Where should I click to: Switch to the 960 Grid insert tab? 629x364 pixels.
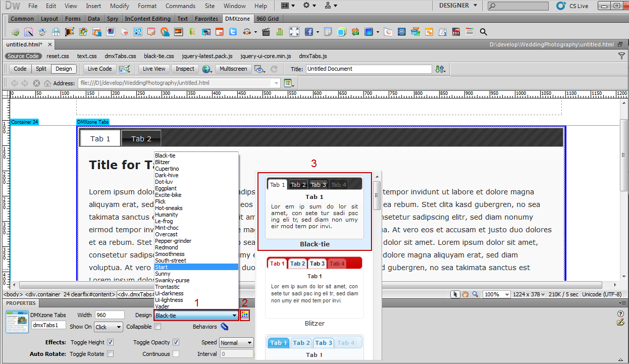(268, 19)
